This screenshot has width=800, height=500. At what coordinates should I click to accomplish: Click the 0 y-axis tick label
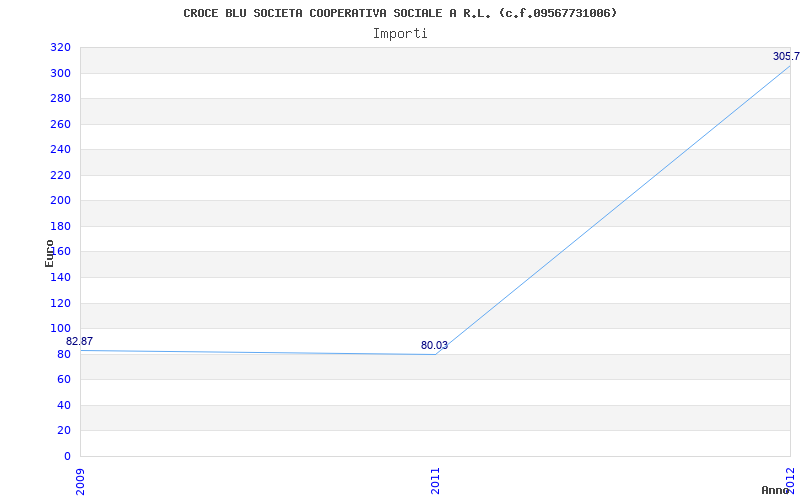click(67, 456)
